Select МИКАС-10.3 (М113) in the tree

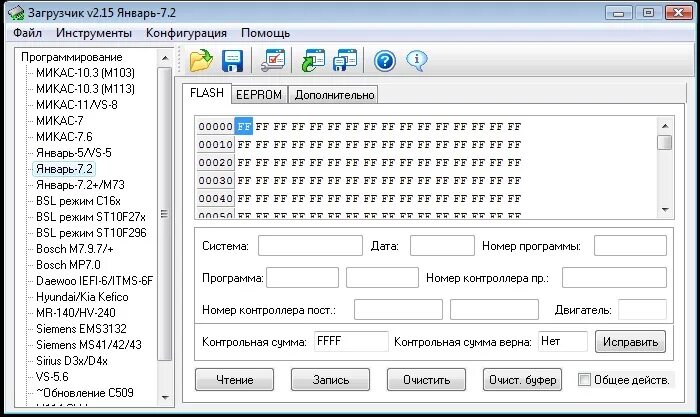(x=85, y=88)
